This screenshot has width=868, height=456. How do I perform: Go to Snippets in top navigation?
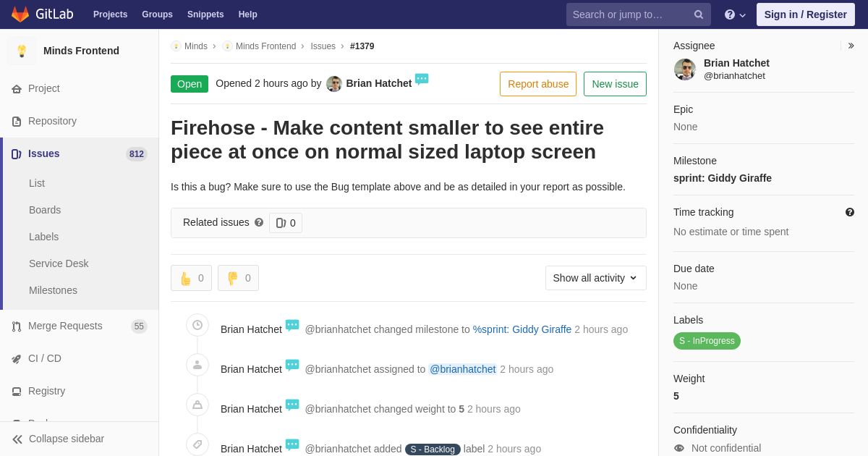205,14
